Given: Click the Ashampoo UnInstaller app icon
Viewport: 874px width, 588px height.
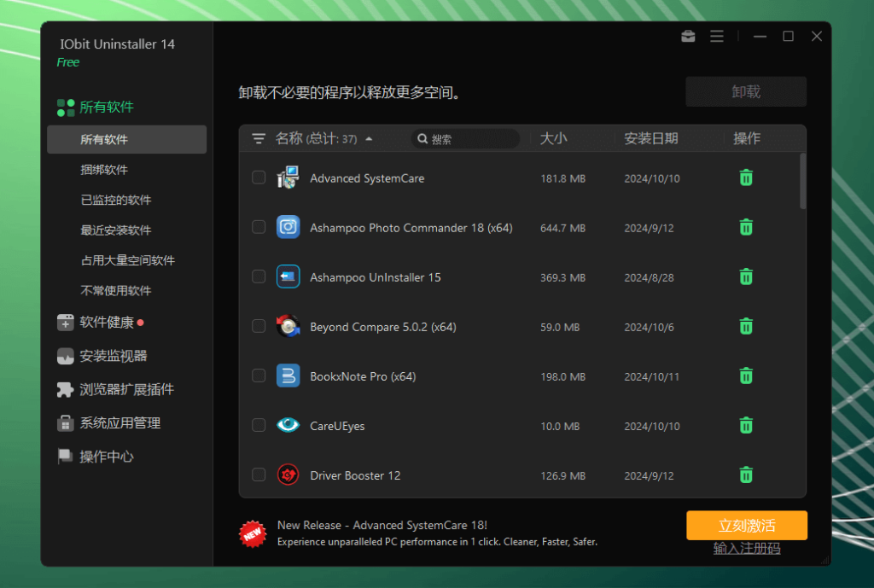Looking at the screenshot, I should click(x=288, y=277).
